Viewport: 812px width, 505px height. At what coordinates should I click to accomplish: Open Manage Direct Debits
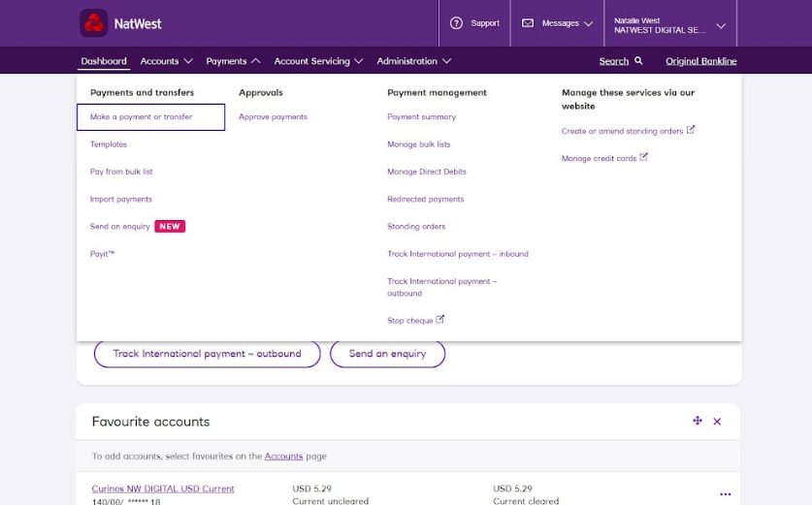(x=427, y=172)
